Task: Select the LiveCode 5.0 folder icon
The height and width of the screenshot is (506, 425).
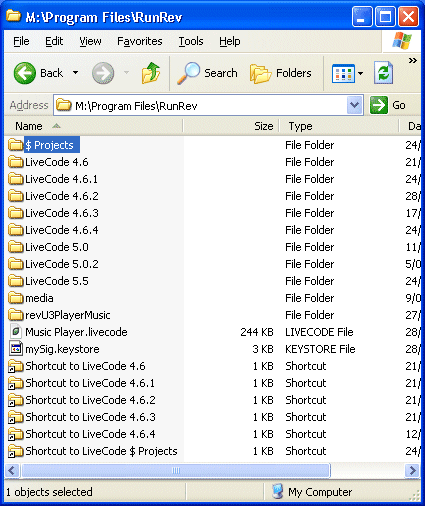Action: [15, 247]
